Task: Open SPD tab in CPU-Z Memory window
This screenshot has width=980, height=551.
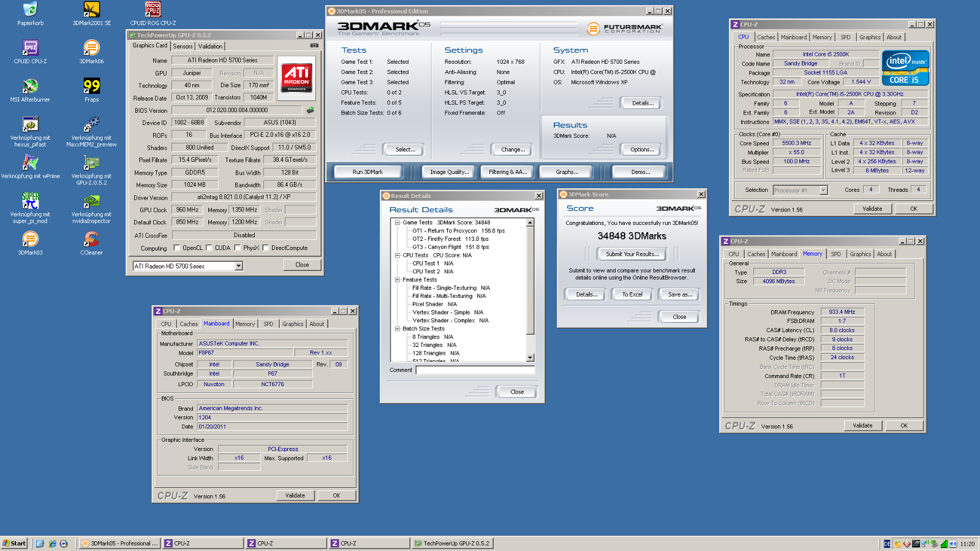Action: pyautogui.click(x=836, y=254)
